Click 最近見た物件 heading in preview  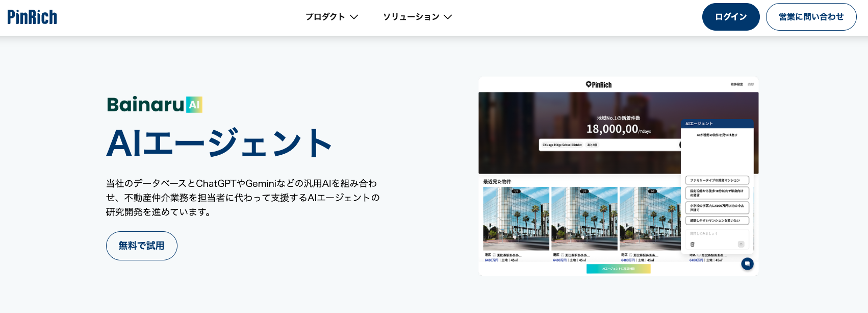(497, 182)
